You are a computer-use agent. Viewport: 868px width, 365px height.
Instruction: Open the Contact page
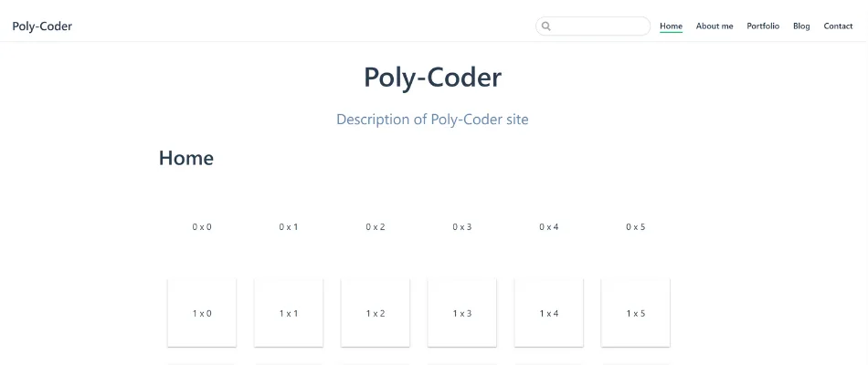click(x=838, y=26)
